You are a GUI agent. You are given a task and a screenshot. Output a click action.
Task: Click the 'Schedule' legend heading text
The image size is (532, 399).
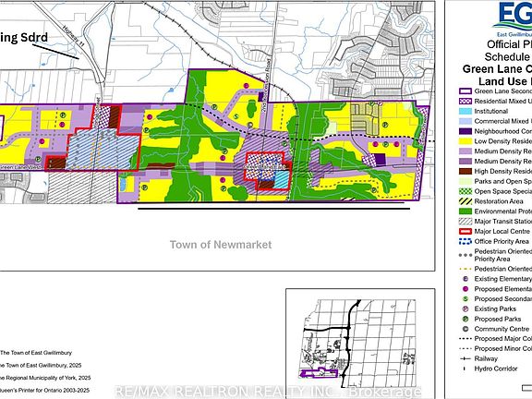[x=508, y=56]
